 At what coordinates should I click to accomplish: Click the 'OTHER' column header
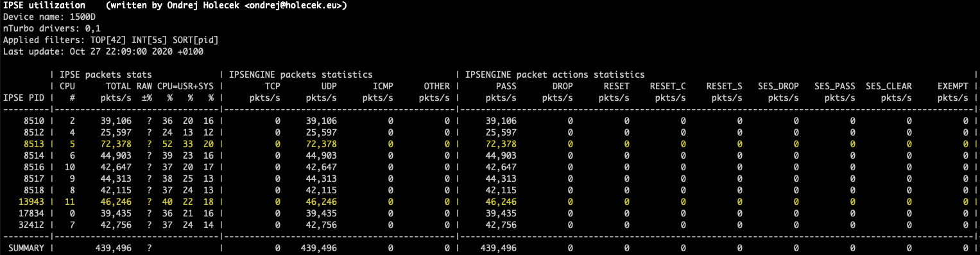coord(437,87)
